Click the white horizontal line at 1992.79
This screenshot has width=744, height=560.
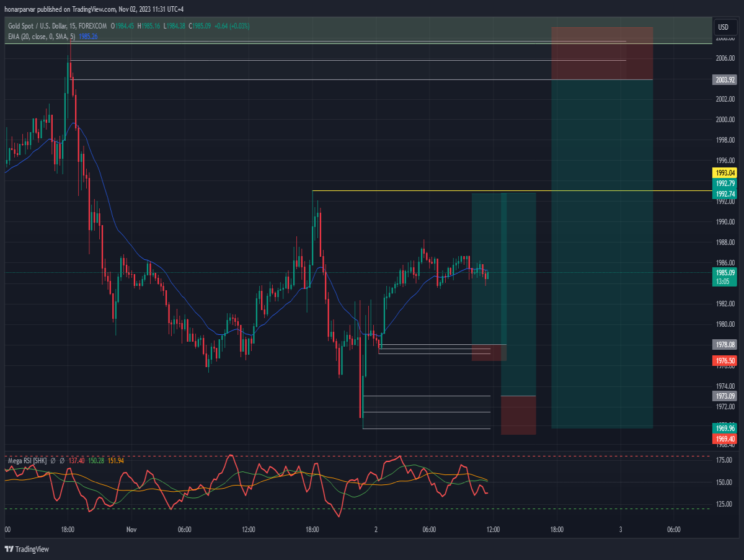(x=511, y=190)
